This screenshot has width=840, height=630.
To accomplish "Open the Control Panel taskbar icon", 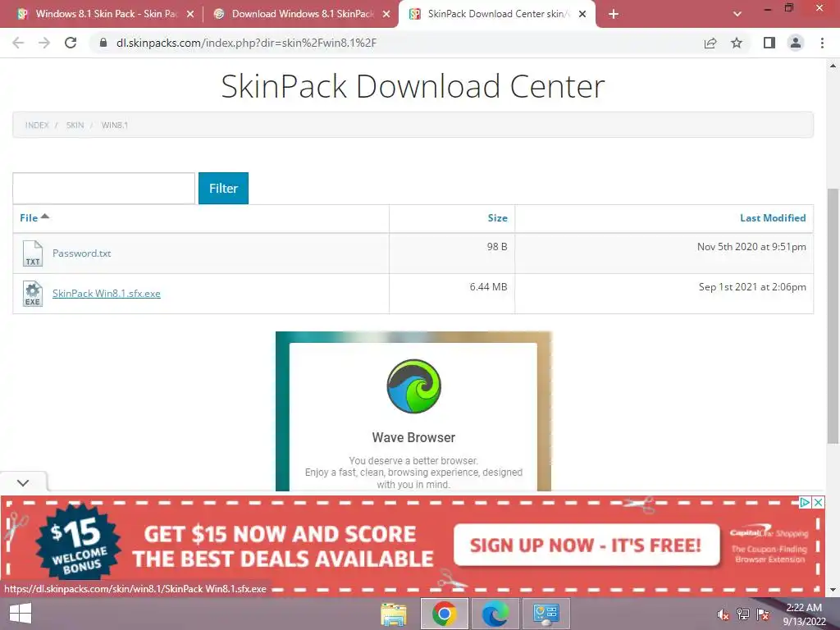I will [x=546, y=614].
